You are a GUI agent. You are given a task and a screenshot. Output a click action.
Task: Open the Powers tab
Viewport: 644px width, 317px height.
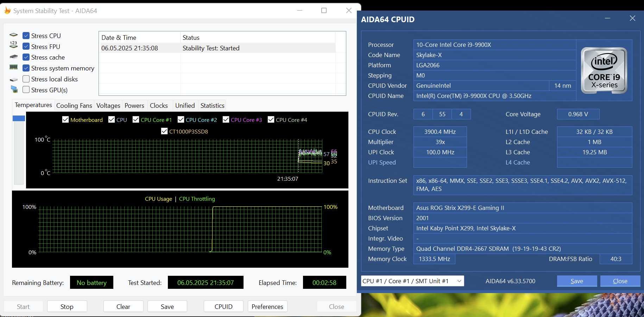point(134,105)
